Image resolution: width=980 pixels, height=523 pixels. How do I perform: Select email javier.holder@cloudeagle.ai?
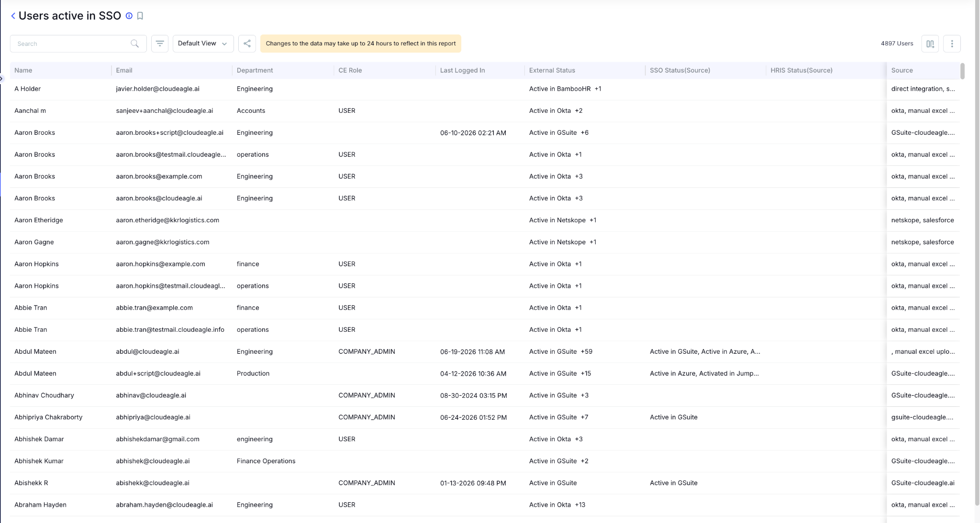pyautogui.click(x=157, y=89)
